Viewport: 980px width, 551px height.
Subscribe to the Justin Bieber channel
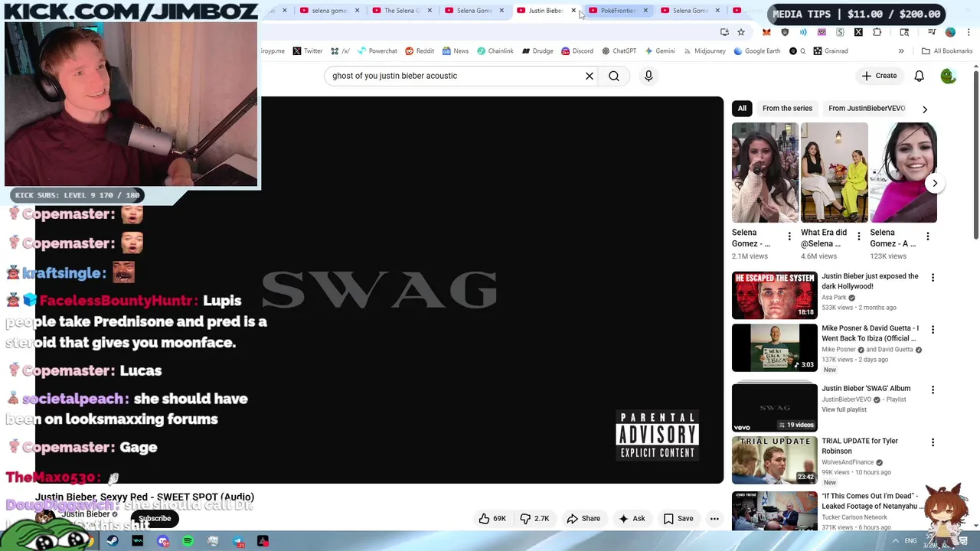click(x=155, y=518)
